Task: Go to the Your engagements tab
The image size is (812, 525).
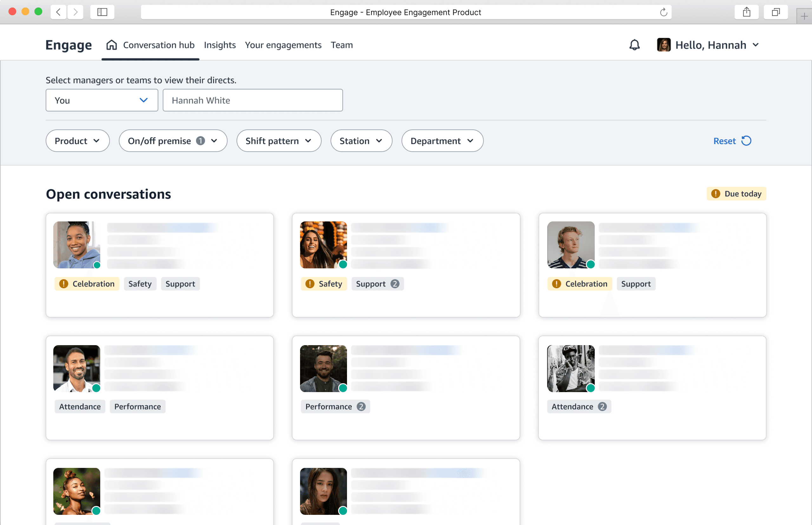Action: [x=283, y=45]
